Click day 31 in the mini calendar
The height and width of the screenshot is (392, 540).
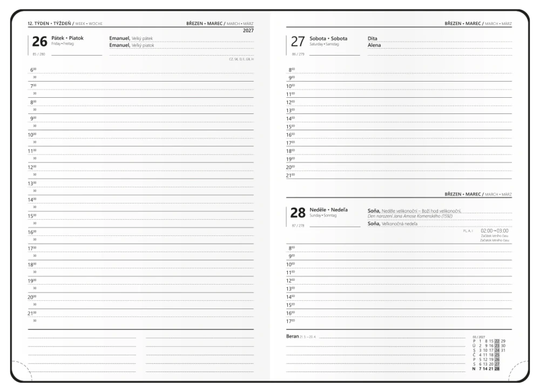[x=503, y=350]
